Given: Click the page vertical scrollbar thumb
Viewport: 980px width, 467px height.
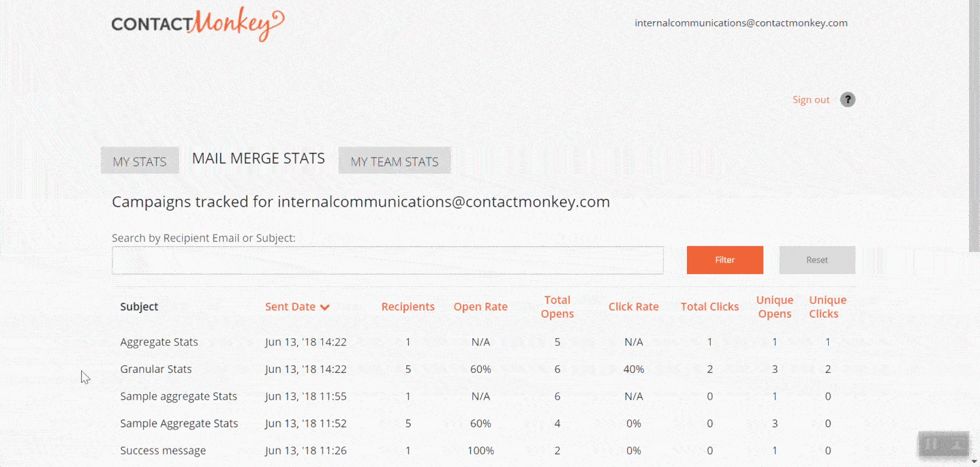Looking at the screenshot, I should pos(974,126).
